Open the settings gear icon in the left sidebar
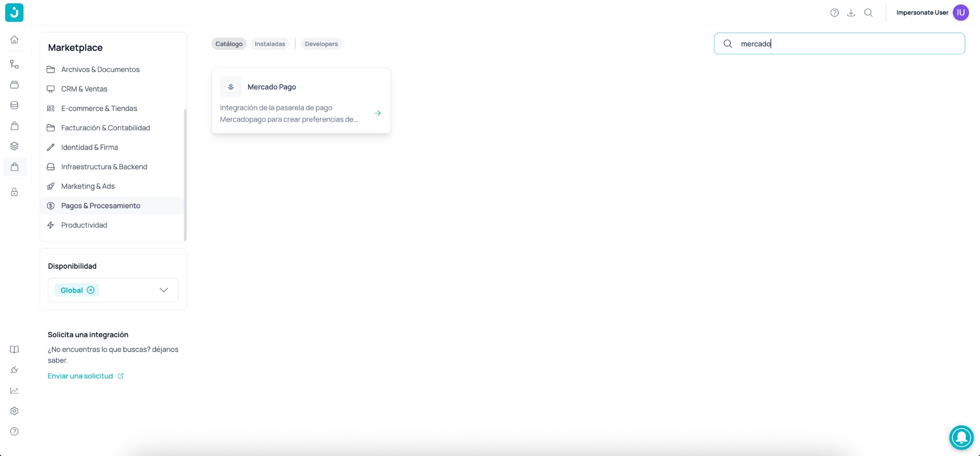Viewport: 980px width, 456px height. click(x=14, y=411)
